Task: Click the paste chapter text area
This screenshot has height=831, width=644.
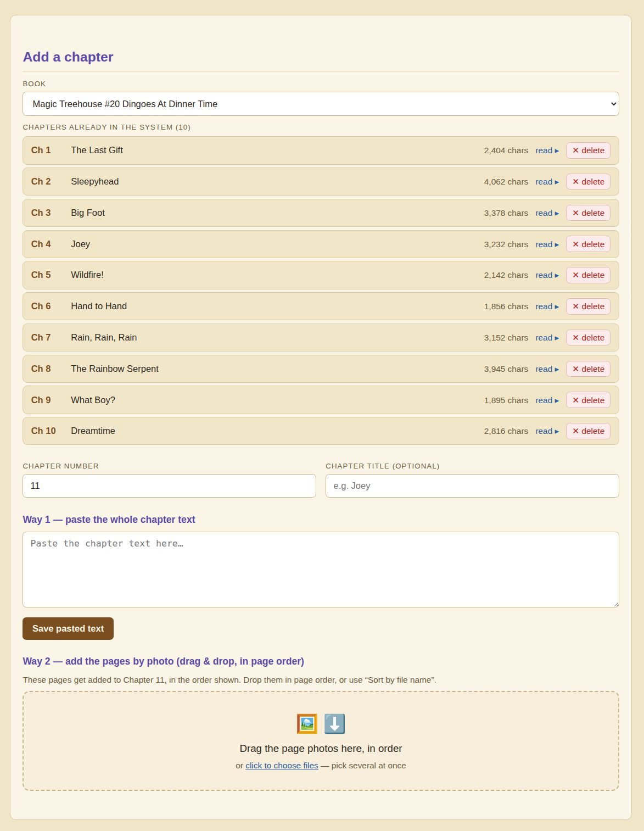Action: click(321, 570)
